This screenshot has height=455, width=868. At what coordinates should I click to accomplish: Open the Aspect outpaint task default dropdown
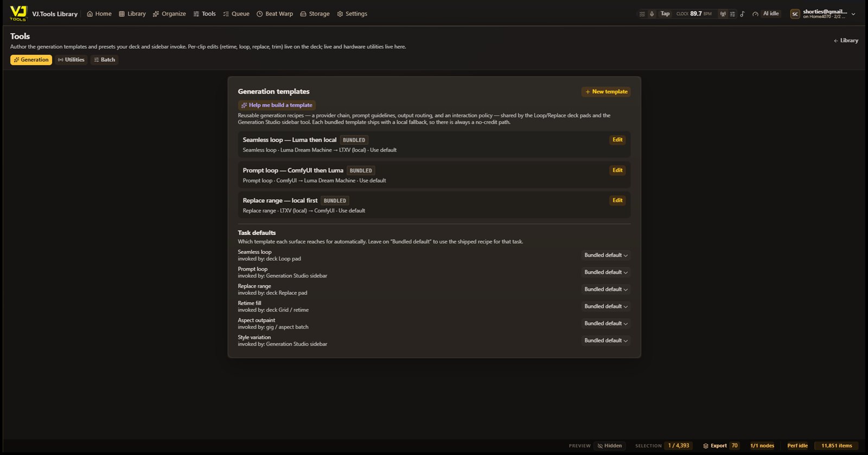[605, 324]
